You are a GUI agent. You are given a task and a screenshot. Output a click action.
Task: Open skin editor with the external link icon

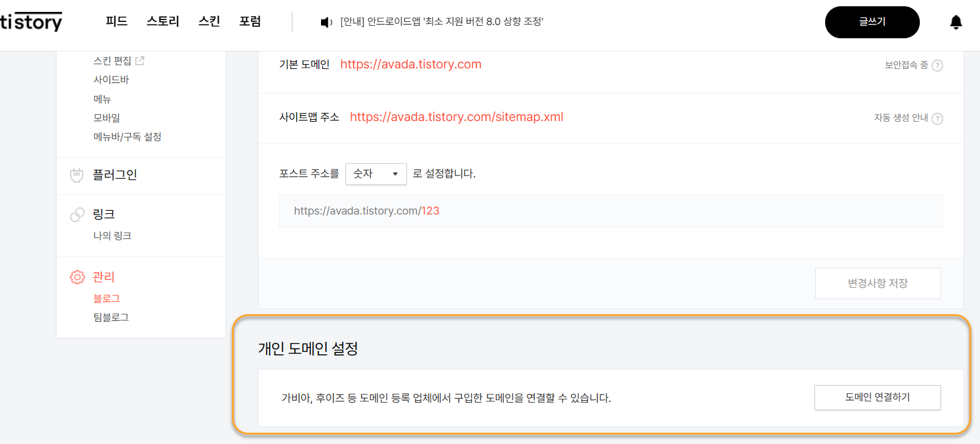click(138, 60)
